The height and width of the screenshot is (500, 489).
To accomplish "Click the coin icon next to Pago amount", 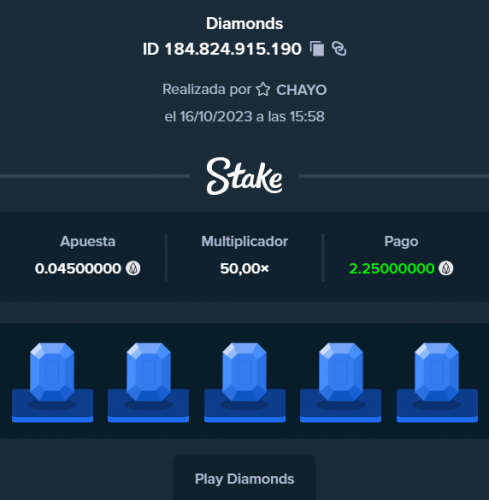I will click(446, 268).
